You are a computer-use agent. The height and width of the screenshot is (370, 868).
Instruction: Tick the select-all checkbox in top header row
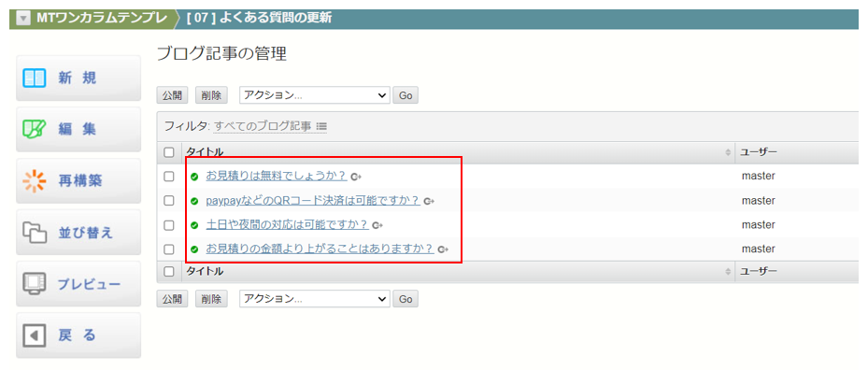click(169, 151)
